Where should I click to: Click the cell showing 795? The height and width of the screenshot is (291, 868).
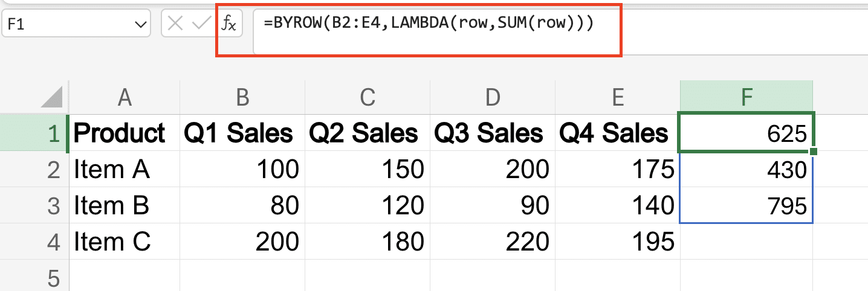point(747,206)
